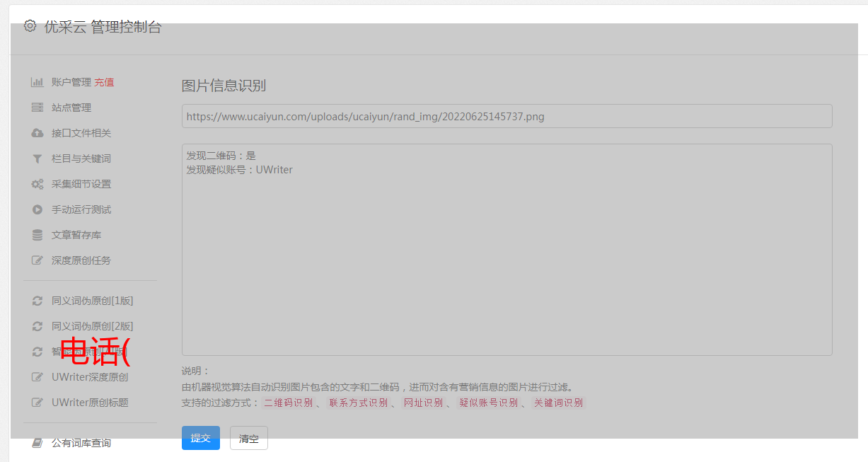Click the filter icon for 栏目与关键词
The width and height of the screenshot is (868, 462).
click(37, 158)
